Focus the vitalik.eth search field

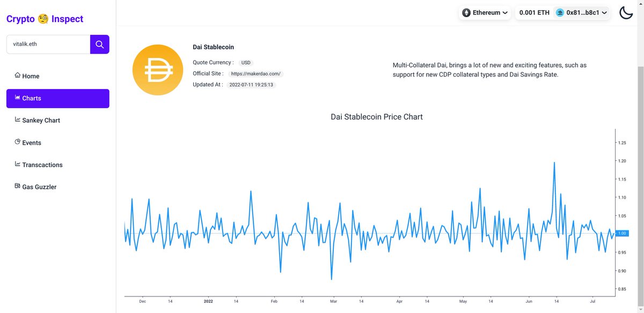[x=48, y=44]
